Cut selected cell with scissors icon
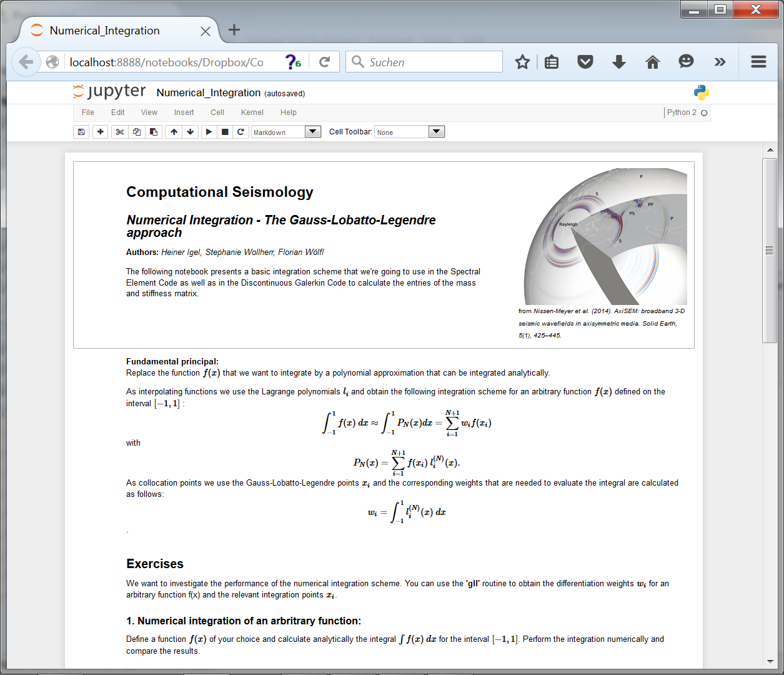This screenshot has height=675, width=784. tap(120, 132)
